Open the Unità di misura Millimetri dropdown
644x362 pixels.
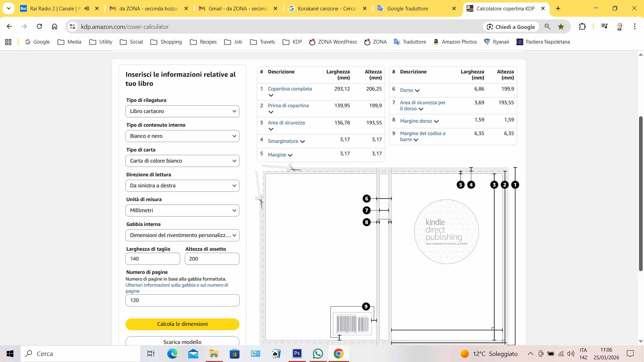point(182,210)
